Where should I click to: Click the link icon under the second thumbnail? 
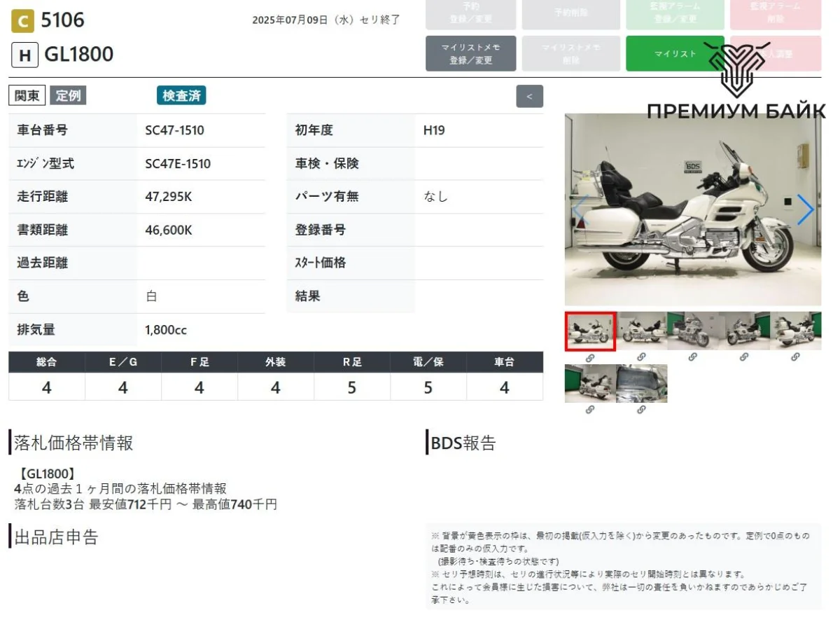(x=641, y=357)
